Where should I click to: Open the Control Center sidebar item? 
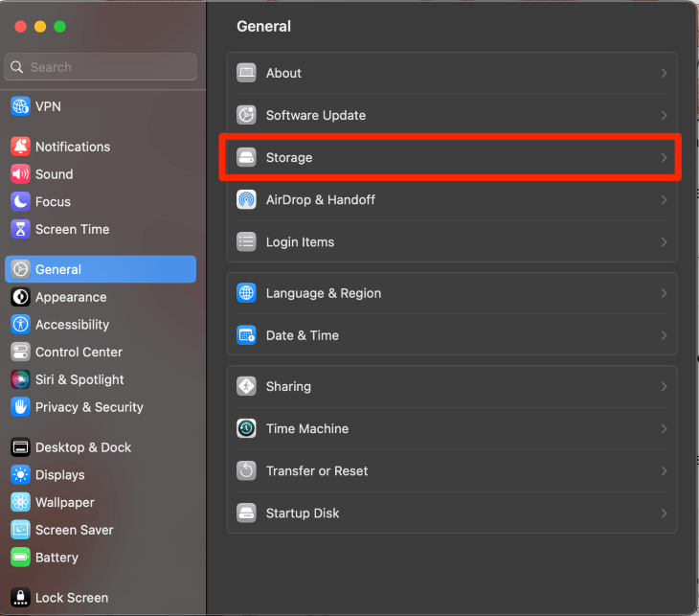79,352
